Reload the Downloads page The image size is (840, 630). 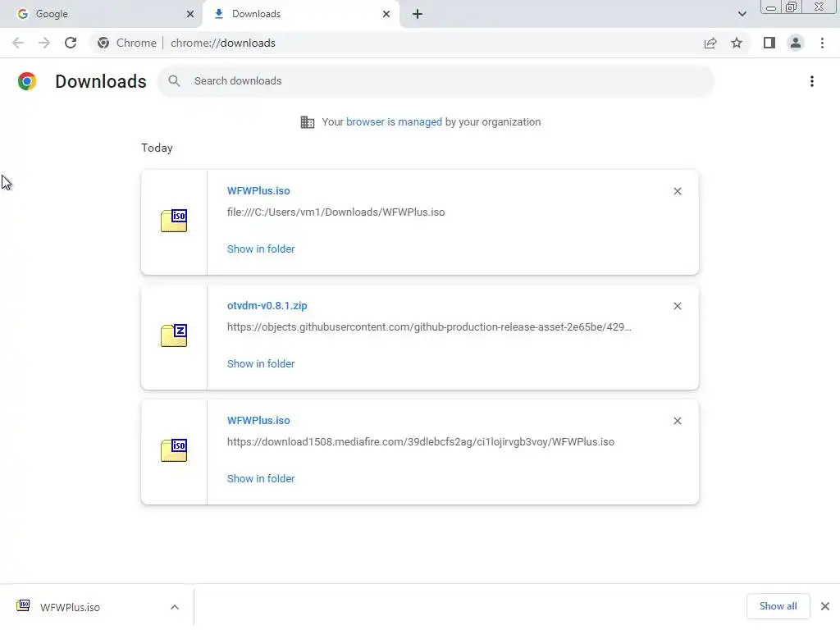(71, 43)
